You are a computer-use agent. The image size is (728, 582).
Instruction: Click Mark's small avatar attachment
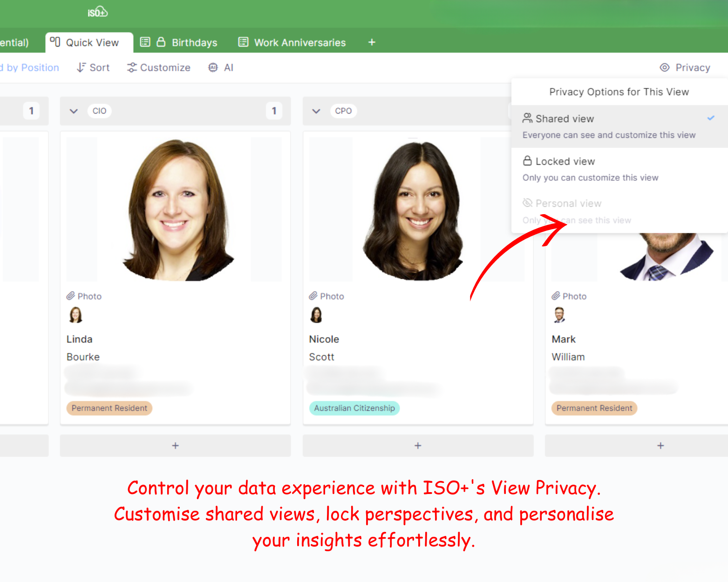pyautogui.click(x=559, y=315)
